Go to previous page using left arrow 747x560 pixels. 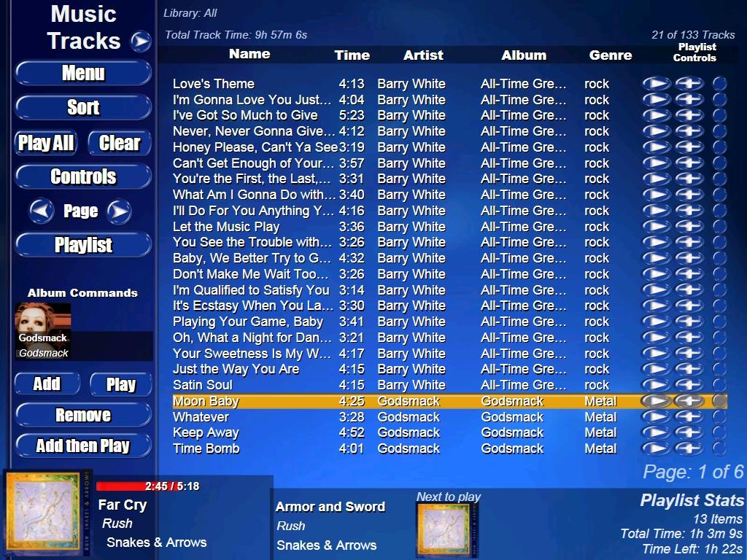coord(42,211)
